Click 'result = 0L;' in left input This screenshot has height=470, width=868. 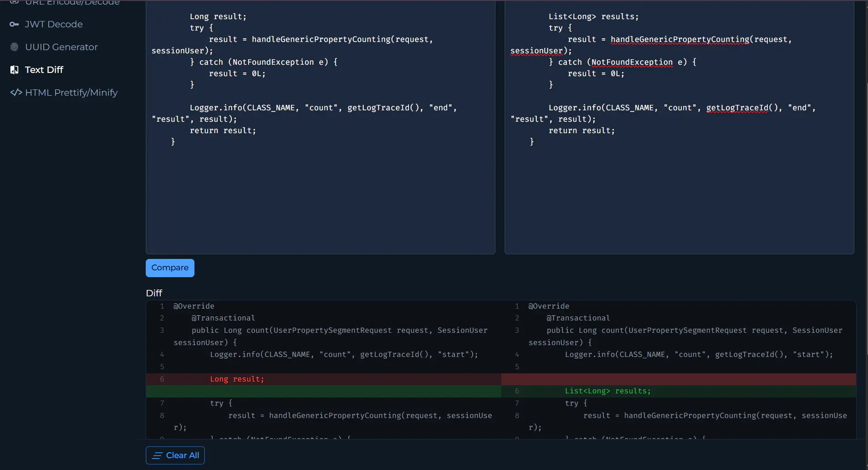(237, 73)
